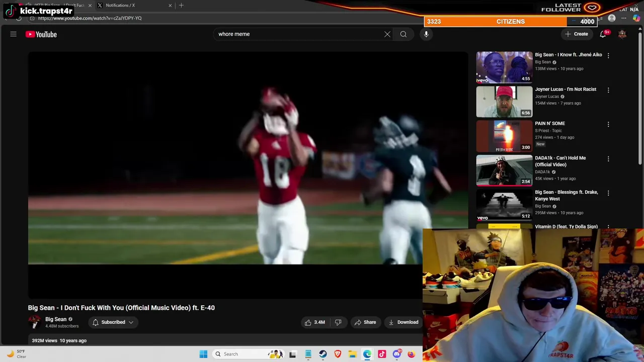The width and height of the screenshot is (644, 362).
Task: Share the Big Sean video
Action: tap(365, 322)
